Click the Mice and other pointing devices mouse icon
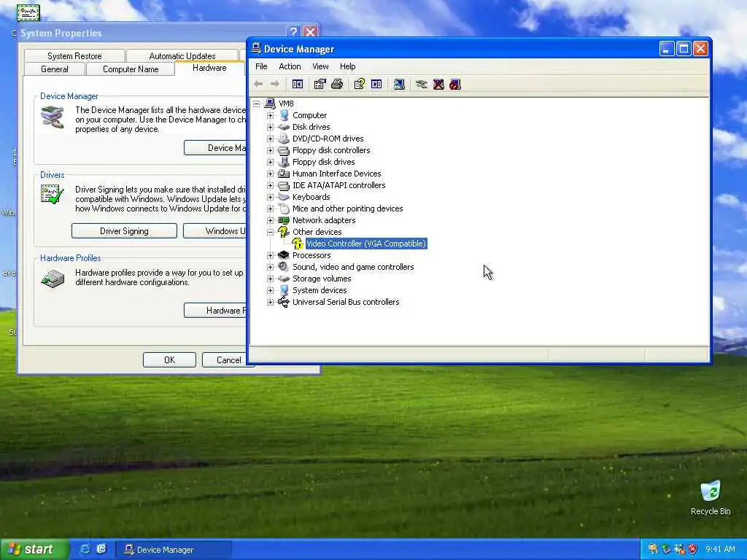 click(284, 209)
